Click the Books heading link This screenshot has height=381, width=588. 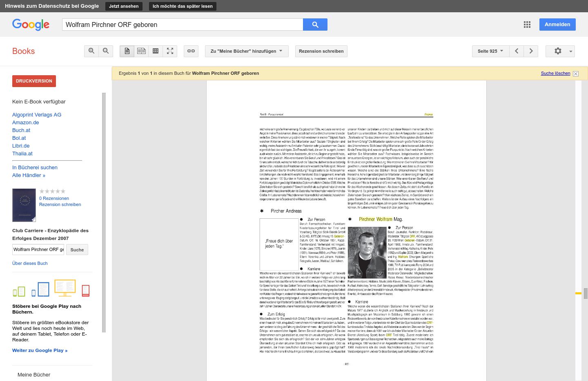[23, 51]
